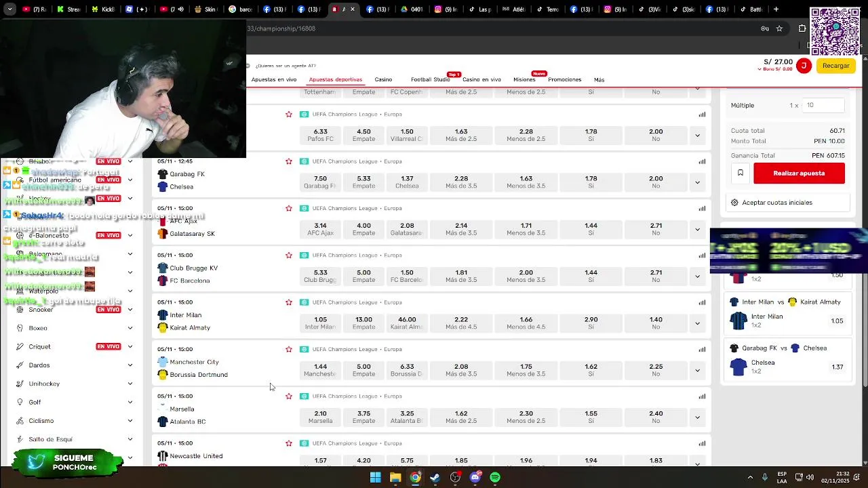Open Football Studio tab

[430, 79]
